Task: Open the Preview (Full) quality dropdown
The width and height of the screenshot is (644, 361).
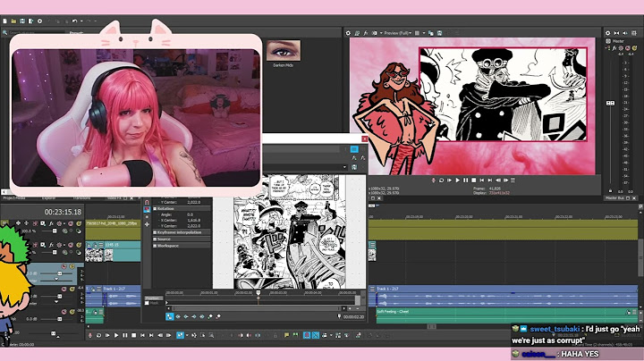Action: tap(397, 33)
